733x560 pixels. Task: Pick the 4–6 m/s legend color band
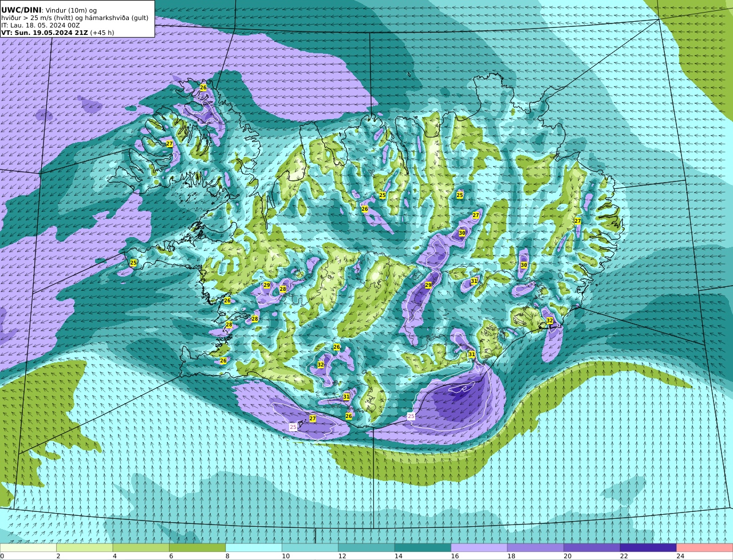[141, 547]
